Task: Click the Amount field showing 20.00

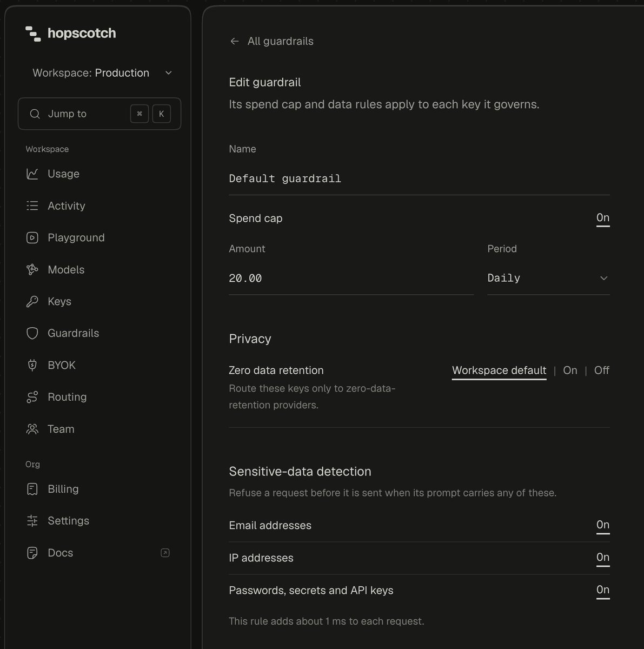Action: tap(351, 278)
